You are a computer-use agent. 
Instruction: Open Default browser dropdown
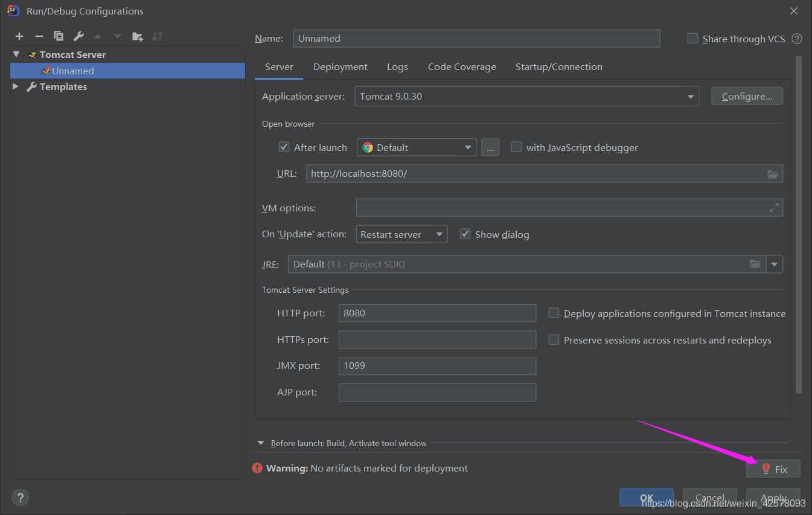(x=417, y=147)
